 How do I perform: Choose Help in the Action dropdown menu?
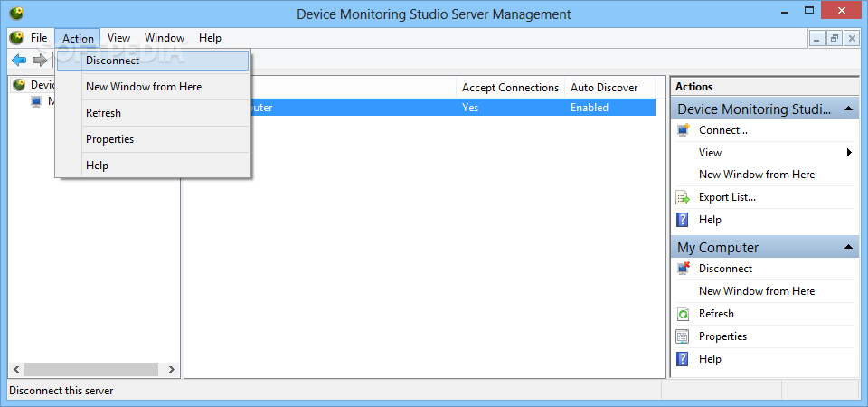(x=153, y=165)
